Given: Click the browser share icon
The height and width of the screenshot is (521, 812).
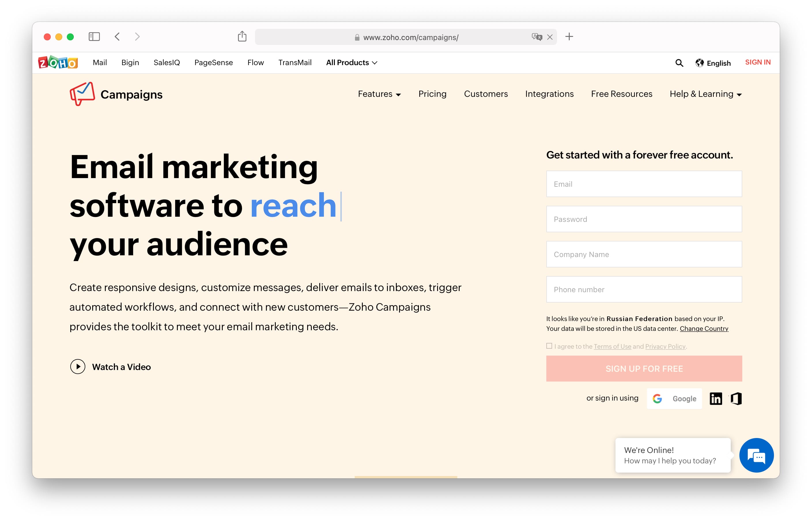Looking at the screenshot, I should point(242,37).
